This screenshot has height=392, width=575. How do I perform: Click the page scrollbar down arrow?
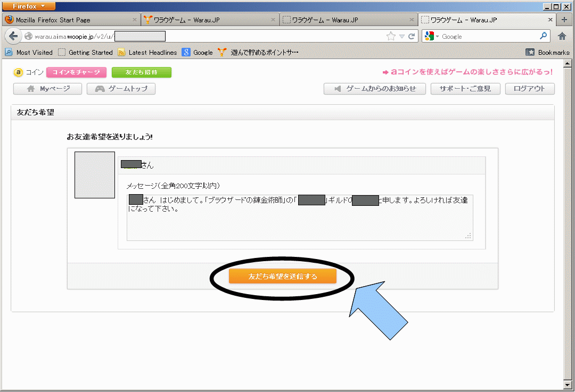point(568,385)
